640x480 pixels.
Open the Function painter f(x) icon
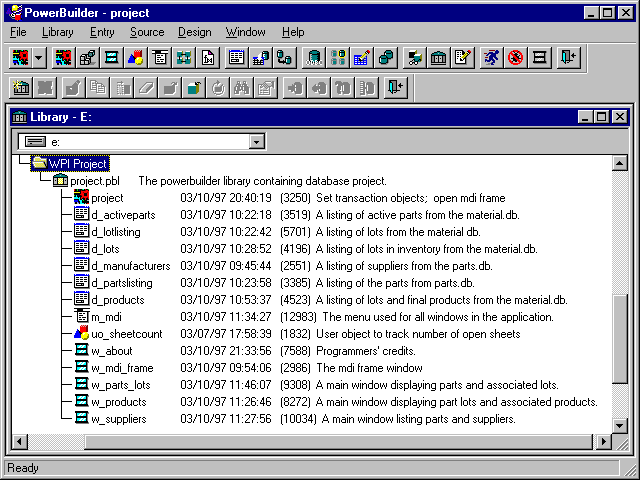click(208, 58)
